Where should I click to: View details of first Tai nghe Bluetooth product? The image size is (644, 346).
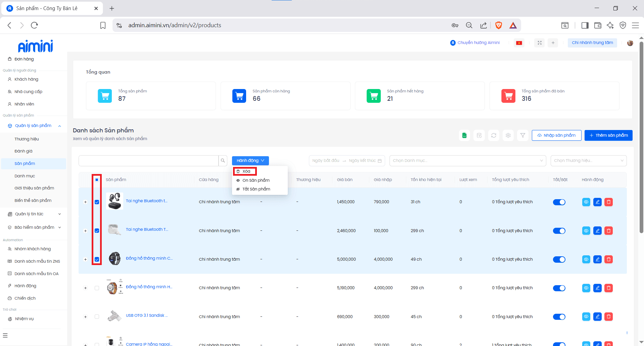pos(586,202)
